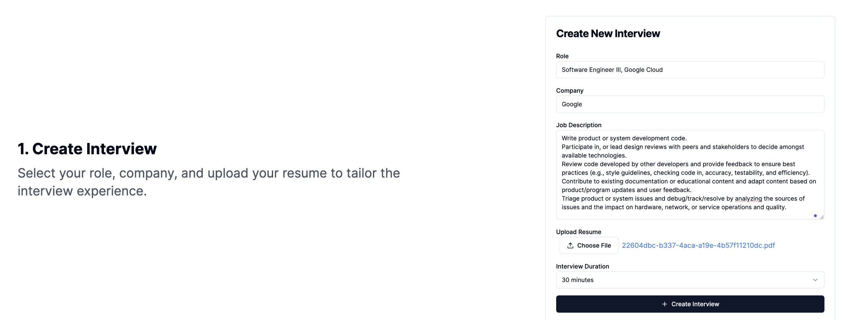868x320 pixels.
Task: Click the plus icon on Create Interview
Action: [x=664, y=304]
